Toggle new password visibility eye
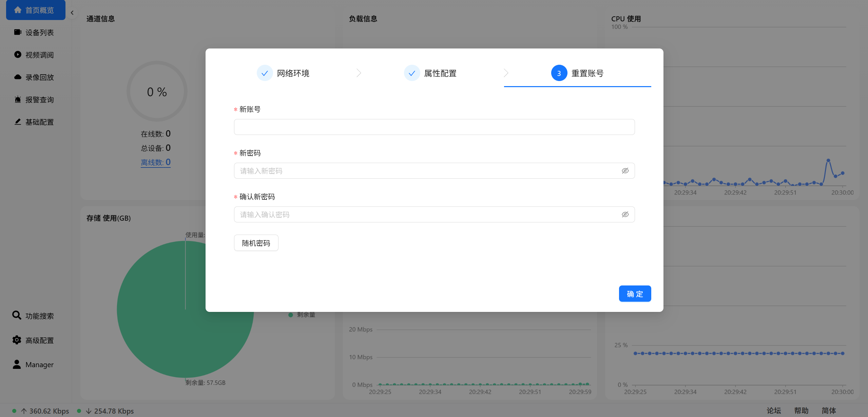868x417 pixels. tap(625, 171)
